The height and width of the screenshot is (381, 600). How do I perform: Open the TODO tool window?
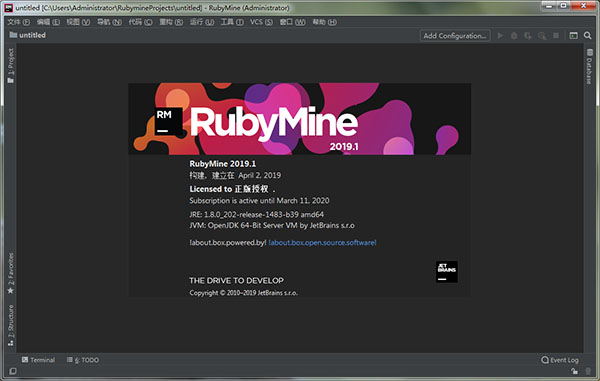(83, 360)
